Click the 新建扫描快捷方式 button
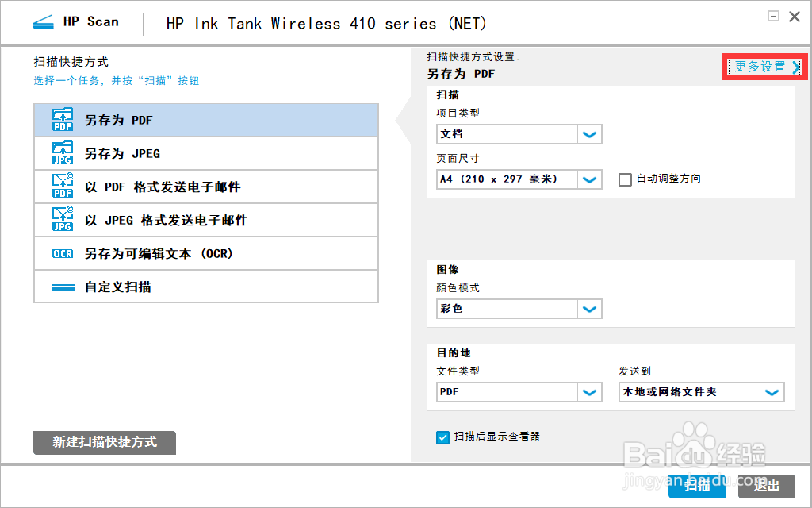Image resolution: width=812 pixels, height=508 pixels. pyautogui.click(x=105, y=442)
